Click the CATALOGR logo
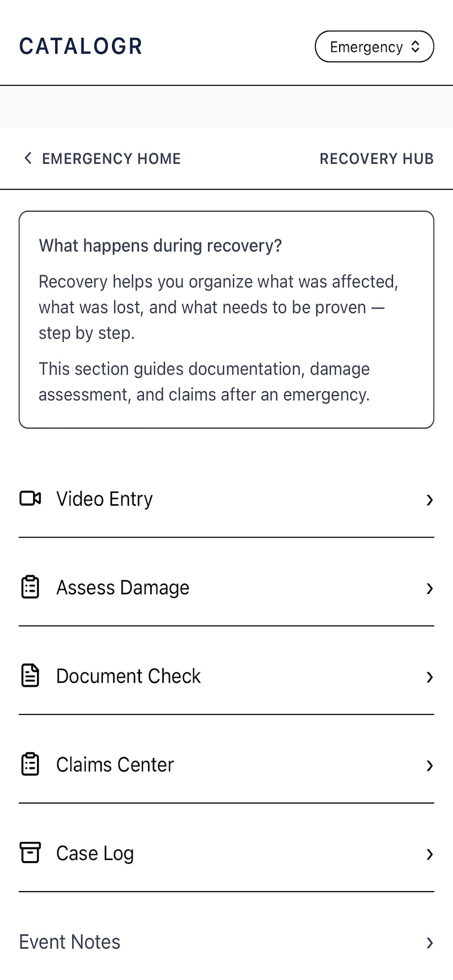The height and width of the screenshot is (980, 453). (x=80, y=46)
